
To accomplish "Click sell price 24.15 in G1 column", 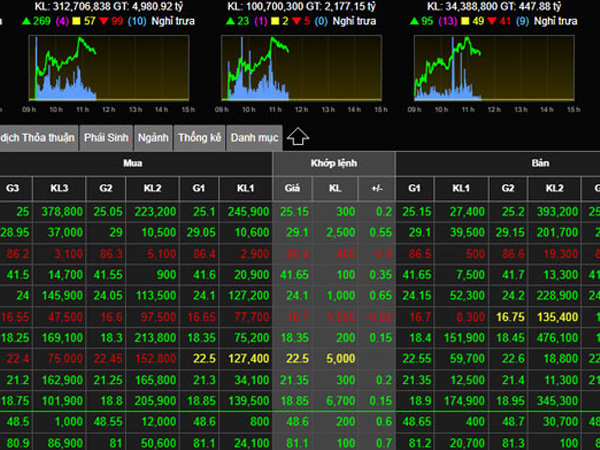I will [x=417, y=296].
